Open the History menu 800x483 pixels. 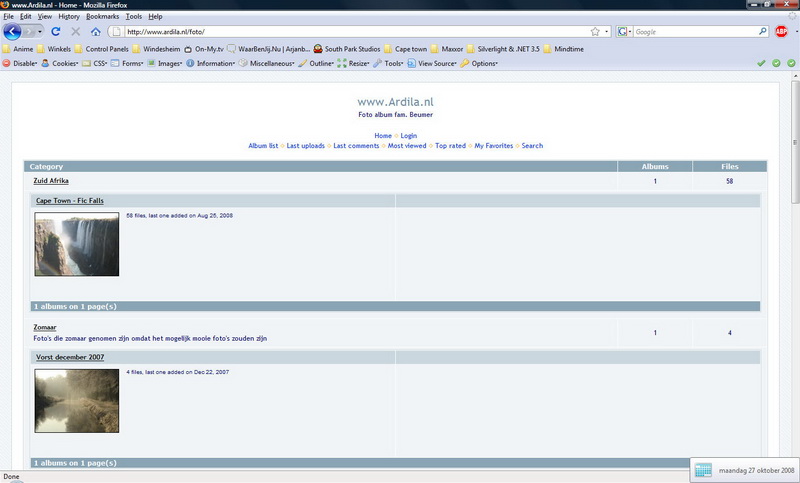(69, 16)
